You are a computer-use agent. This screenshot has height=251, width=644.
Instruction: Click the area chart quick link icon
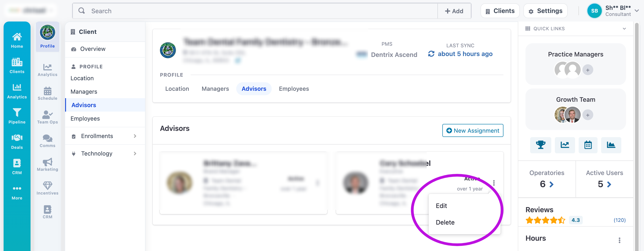[x=611, y=145]
